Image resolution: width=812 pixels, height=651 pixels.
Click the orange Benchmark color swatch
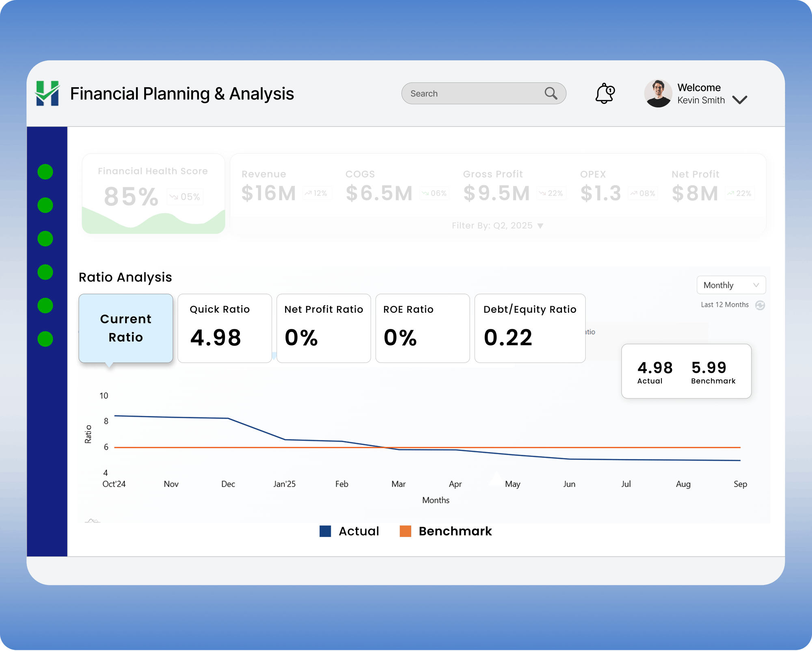[405, 531]
